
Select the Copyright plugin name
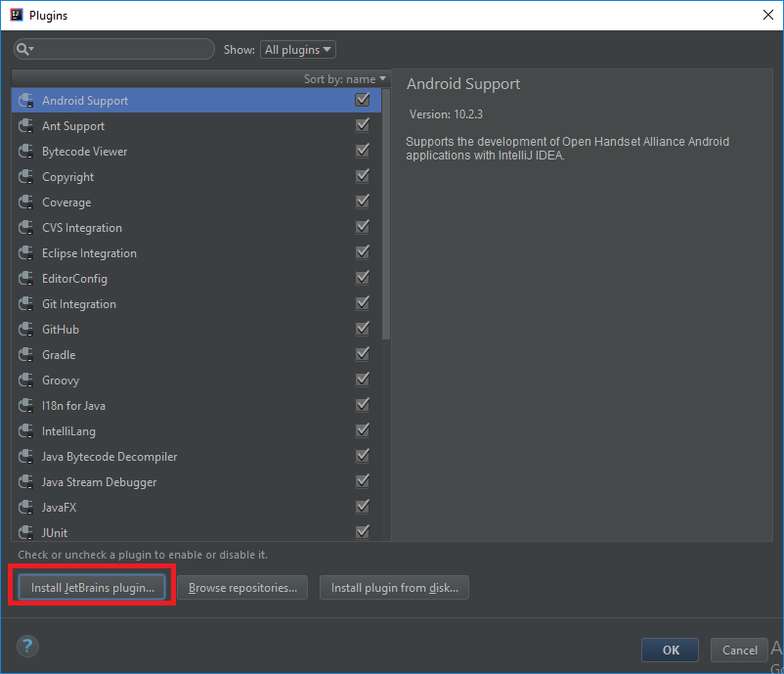coord(68,177)
